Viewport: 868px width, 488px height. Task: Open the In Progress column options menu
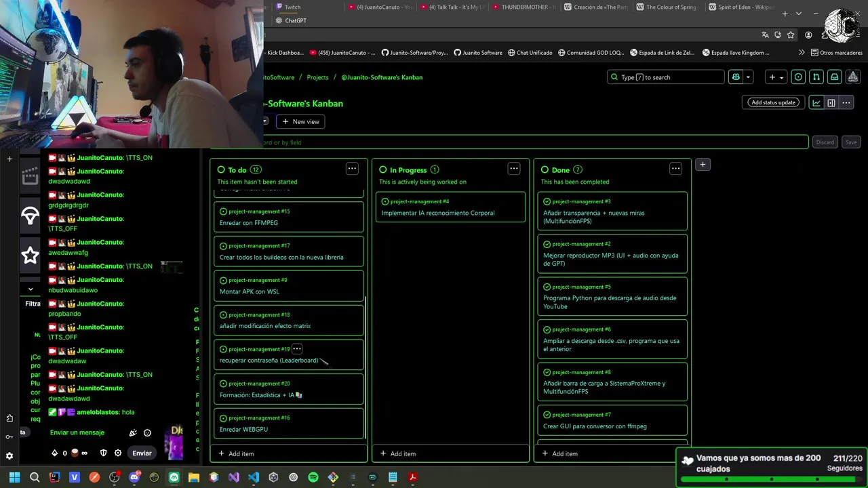point(514,169)
